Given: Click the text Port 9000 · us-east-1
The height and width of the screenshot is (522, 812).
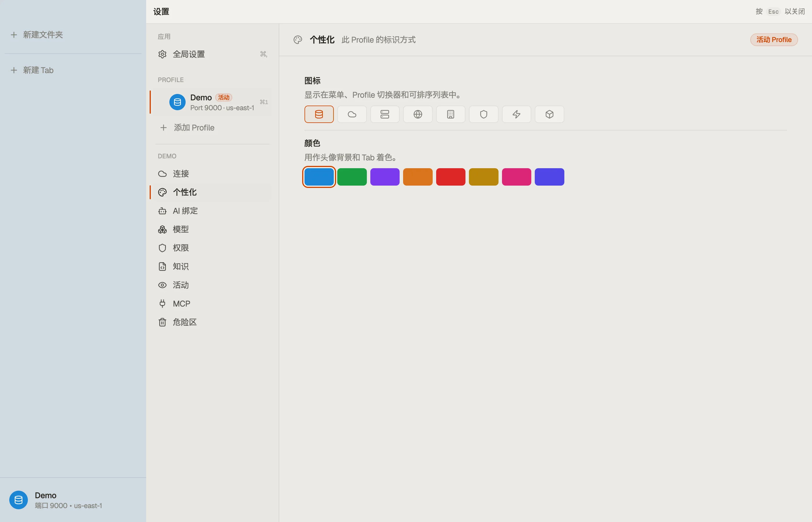Looking at the screenshot, I should 222,108.
